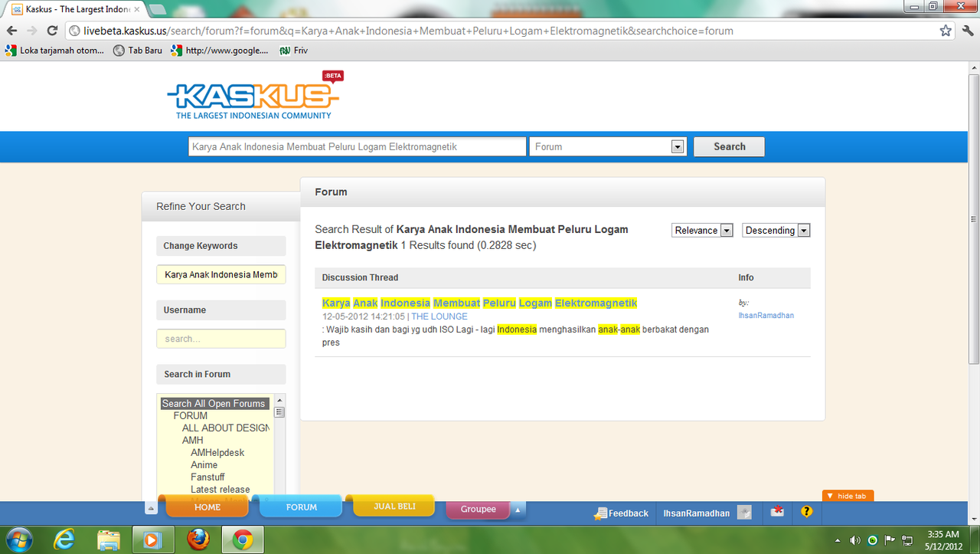The height and width of the screenshot is (554, 980).
Task: Select Fanstuff in the forum list
Action: [x=208, y=477]
